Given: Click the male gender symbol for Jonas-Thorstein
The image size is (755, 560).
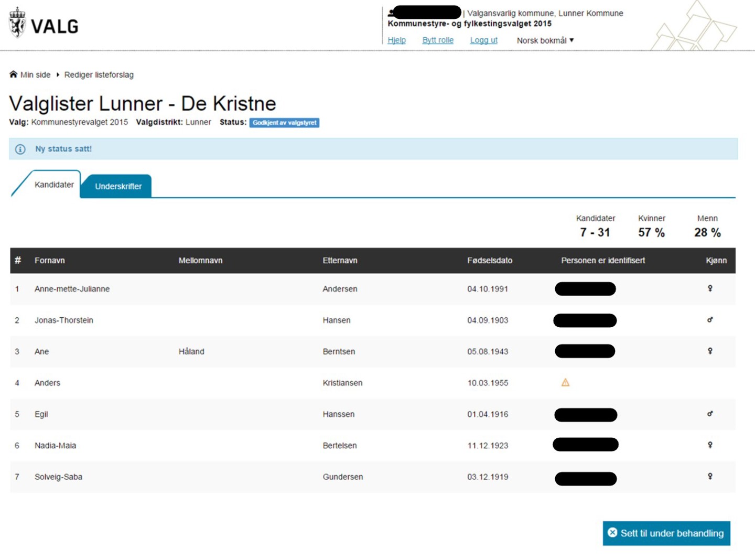Looking at the screenshot, I should (x=710, y=320).
